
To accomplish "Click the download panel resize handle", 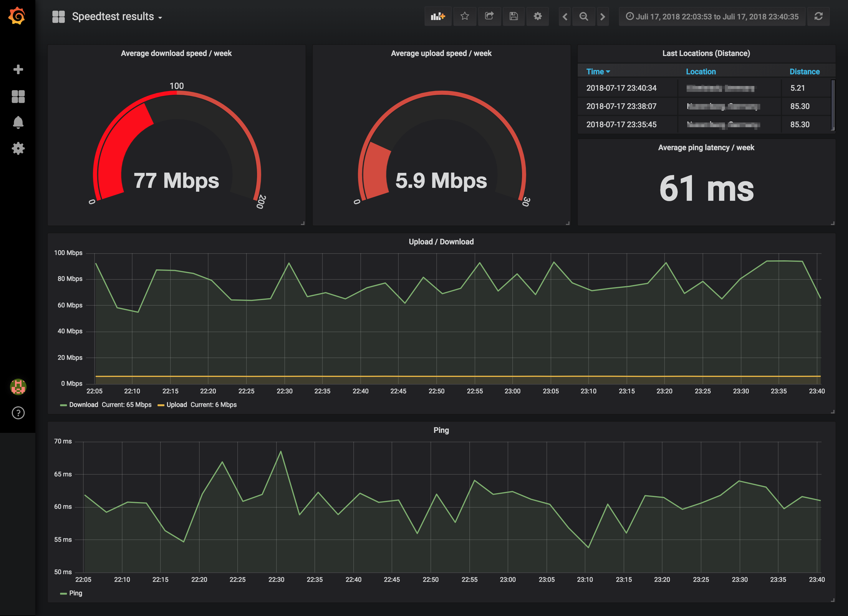I will point(303,223).
